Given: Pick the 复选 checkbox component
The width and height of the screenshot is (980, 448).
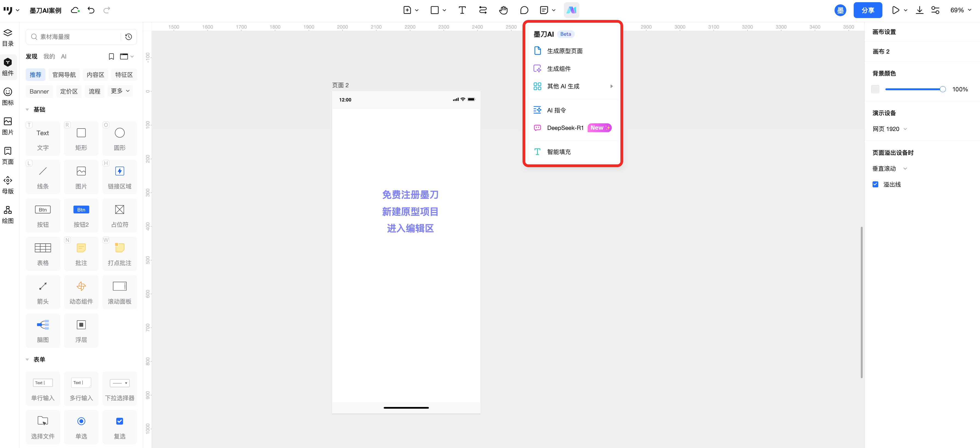Looking at the screenshot, I should pyautogui.click(x=119, y=427).
